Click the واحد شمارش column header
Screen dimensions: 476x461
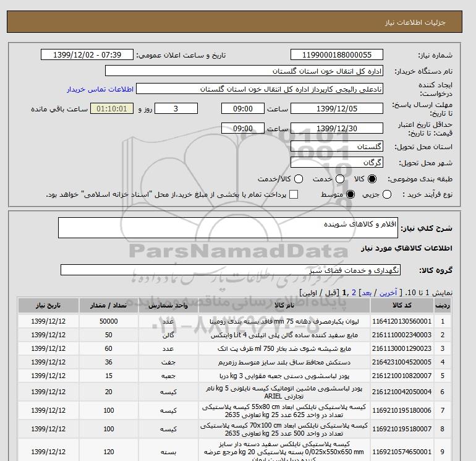[x=168, y=306]
